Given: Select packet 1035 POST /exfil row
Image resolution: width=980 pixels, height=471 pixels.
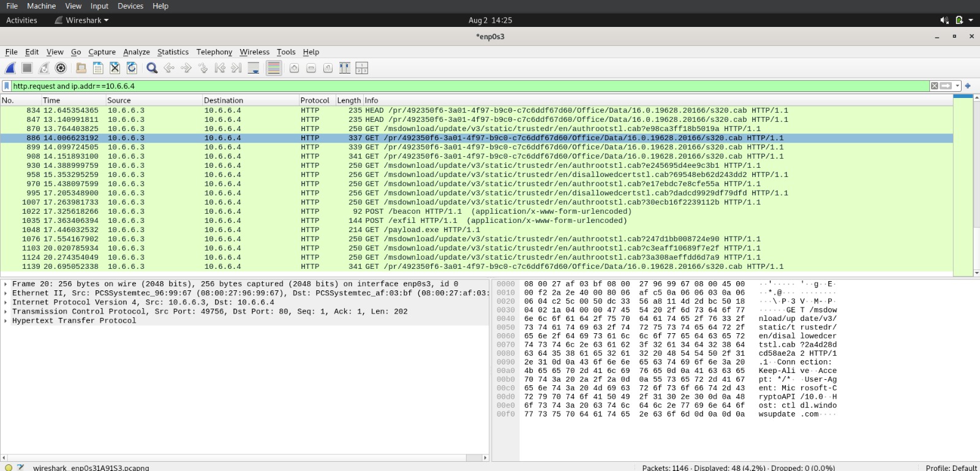Looking at the screenshot, I should [477, 220].
